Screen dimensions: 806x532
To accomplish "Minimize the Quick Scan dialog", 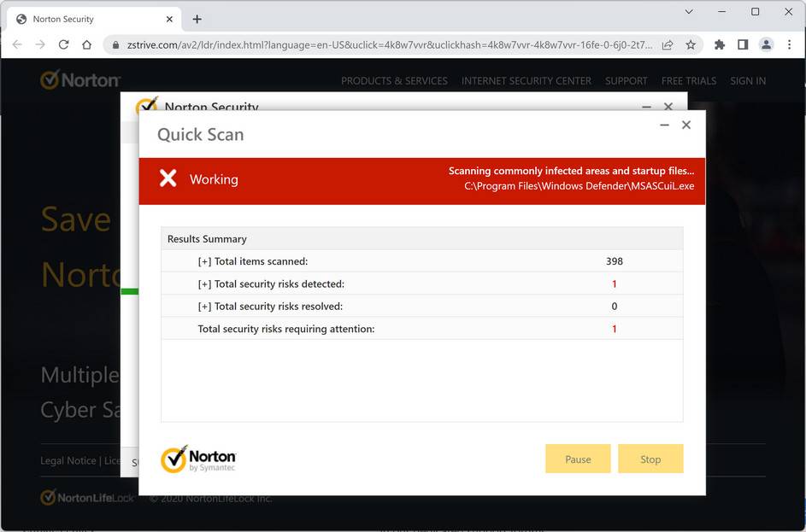I will [x=665, y=125].
